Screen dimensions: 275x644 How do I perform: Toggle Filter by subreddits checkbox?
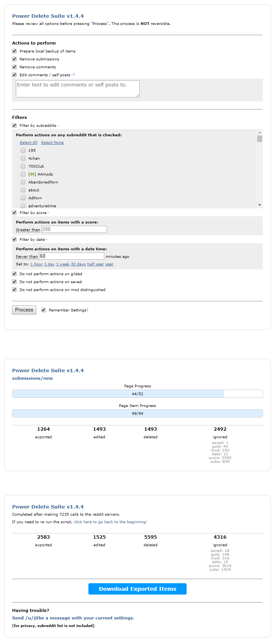pos(14,125)
